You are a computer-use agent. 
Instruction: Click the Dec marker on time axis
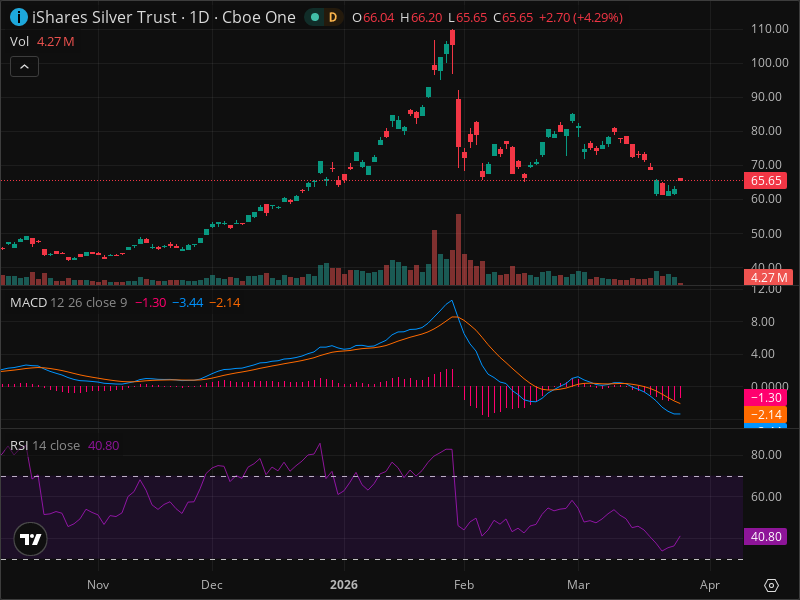pyautogui.click(x=212, y=585)
